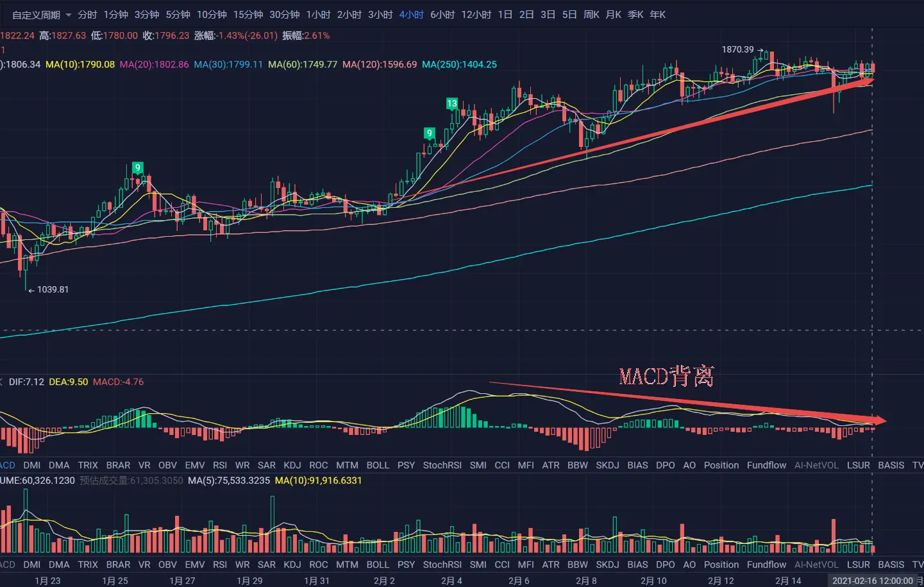
Task: Select StochRSI indicator below the MACD pane
Action: [x=442, y=466]
